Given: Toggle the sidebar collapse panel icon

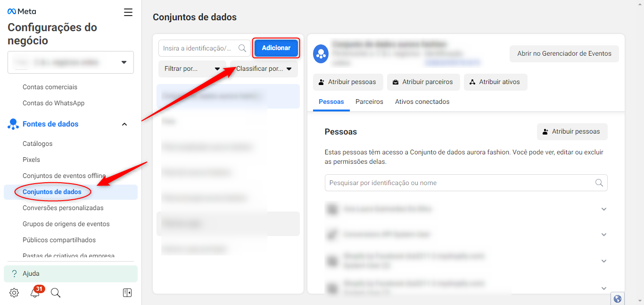Looking at the screenshot, I should 127,293.
